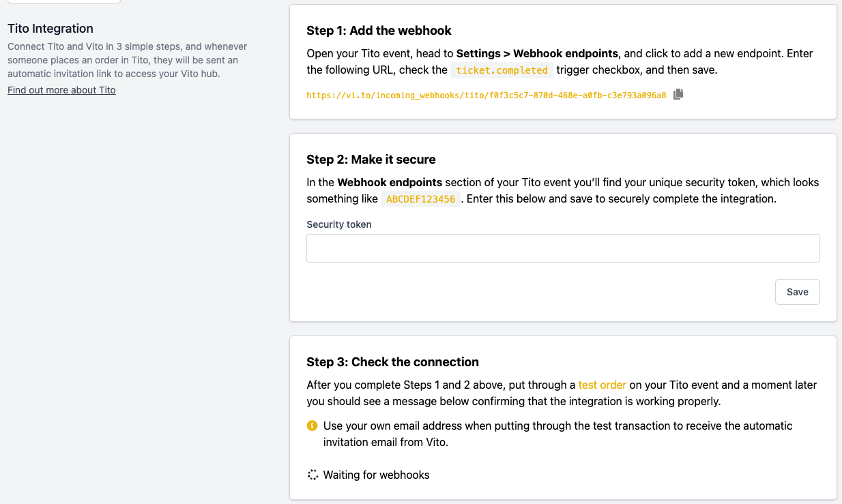Follow the 'test order' link
This screenshot has width=842, height=504.
(602, 385)
